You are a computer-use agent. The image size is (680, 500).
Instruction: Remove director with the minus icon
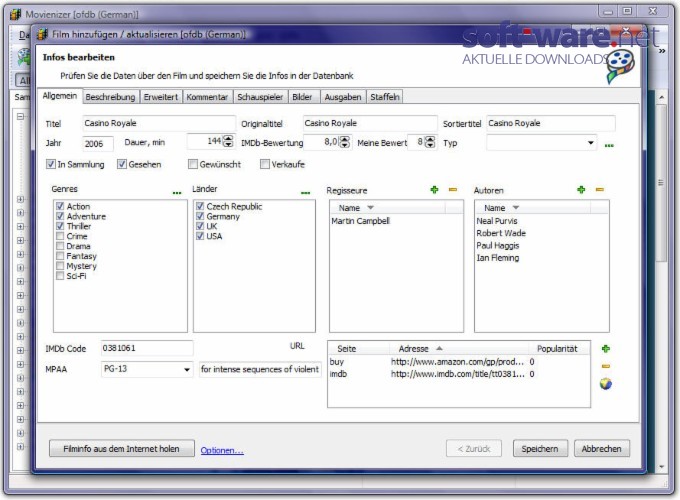coord(453,190)
